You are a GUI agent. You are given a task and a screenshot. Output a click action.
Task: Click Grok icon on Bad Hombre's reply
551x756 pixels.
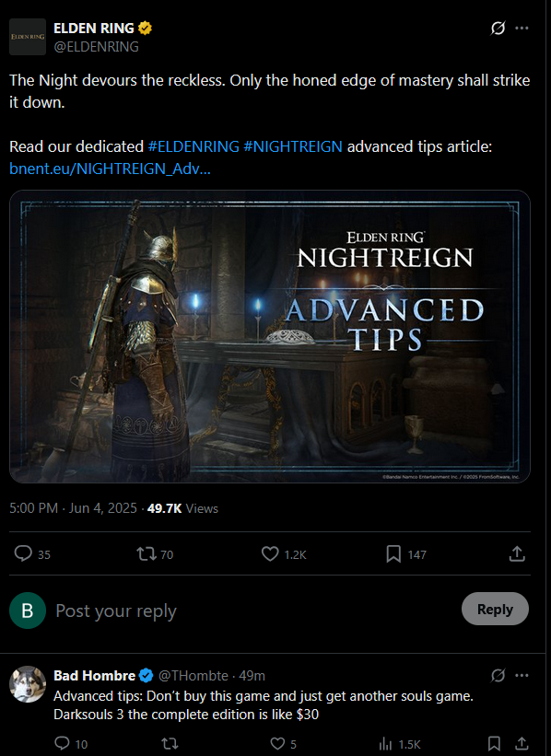pyautogui.click(x=498, y=676)
